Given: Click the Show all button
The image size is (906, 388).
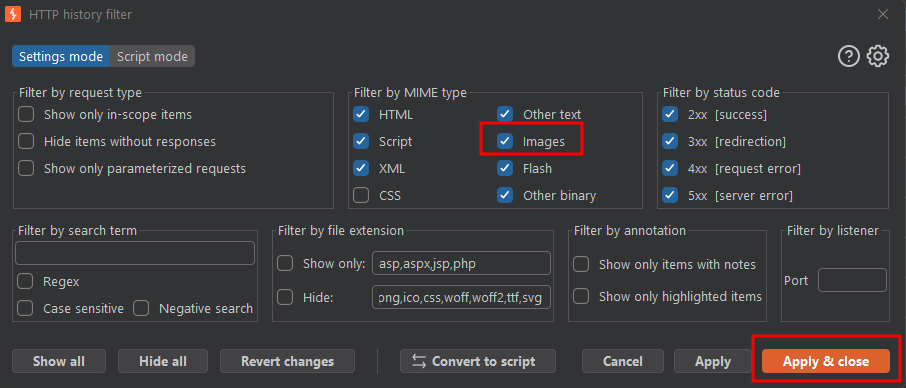Looking at the screenshot, I should click(59, 361).
